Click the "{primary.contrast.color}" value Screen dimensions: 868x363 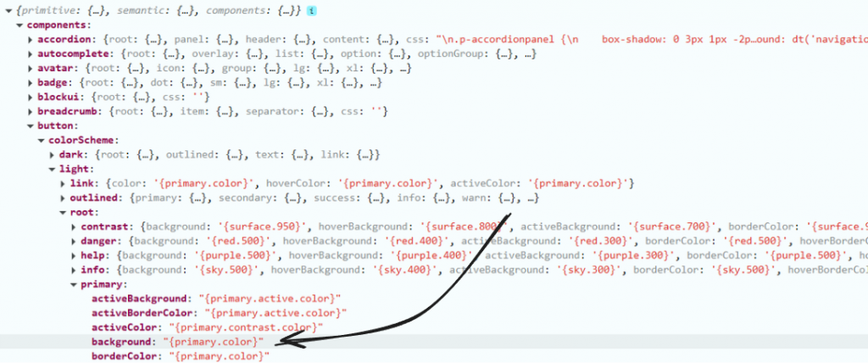click(x=246, y=327)
